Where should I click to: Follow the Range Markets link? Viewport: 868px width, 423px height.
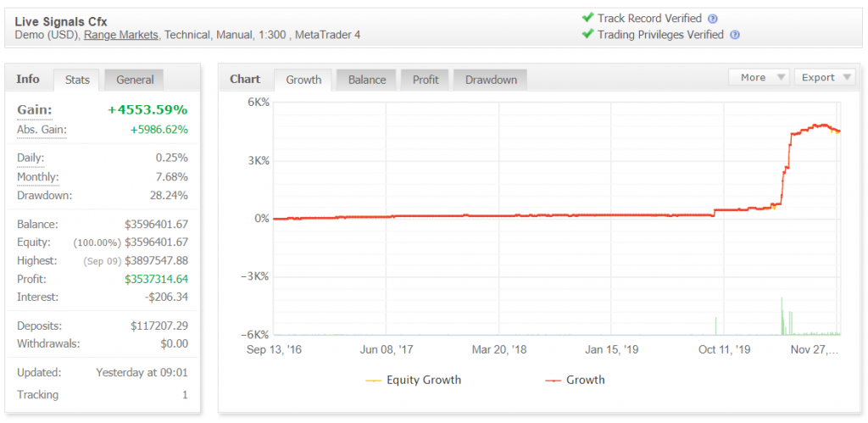(x=120, y=35)
